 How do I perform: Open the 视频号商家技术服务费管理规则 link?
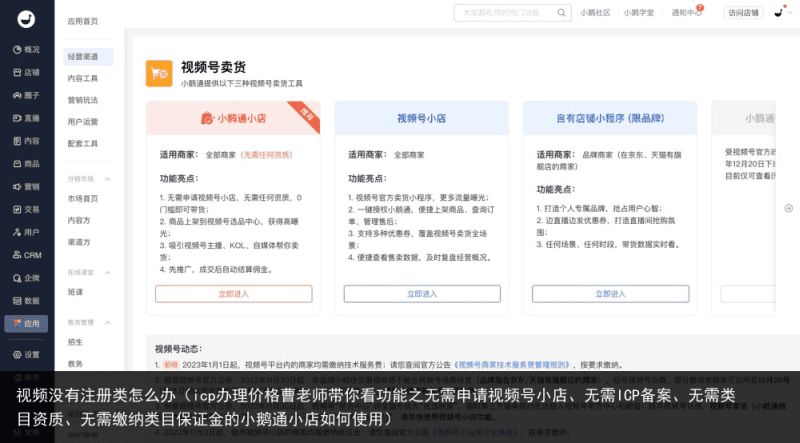click(512, 365)
